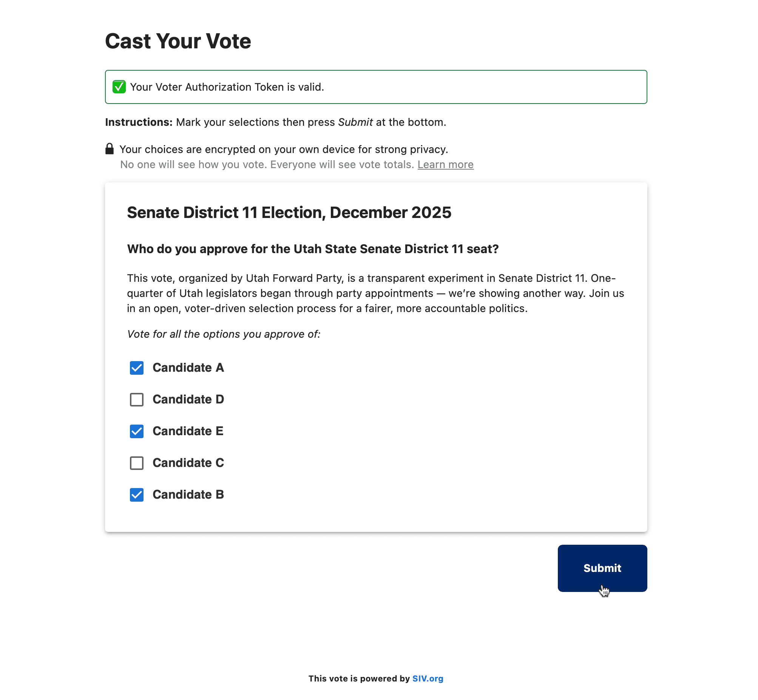Click the voter authorization confirmation banner
Viewport: 758px width, 700px height.
[x=376, y=87]
